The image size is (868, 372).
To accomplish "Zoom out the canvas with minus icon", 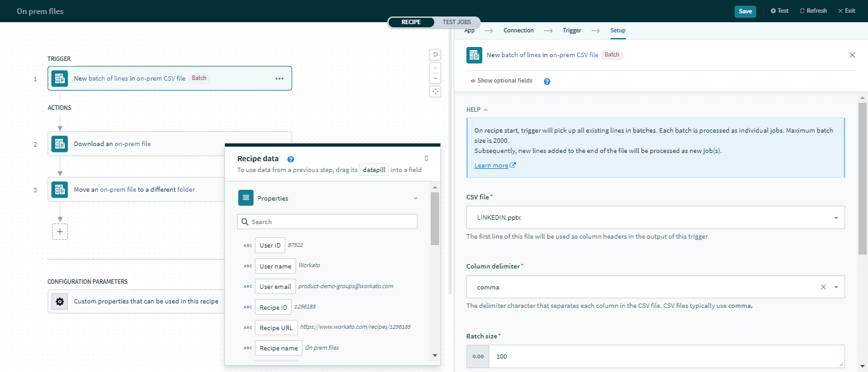I will pos(435,78).
